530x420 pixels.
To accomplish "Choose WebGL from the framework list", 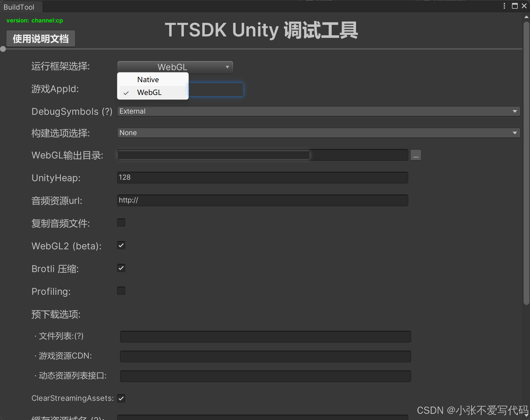I will (x=153, y=92).
